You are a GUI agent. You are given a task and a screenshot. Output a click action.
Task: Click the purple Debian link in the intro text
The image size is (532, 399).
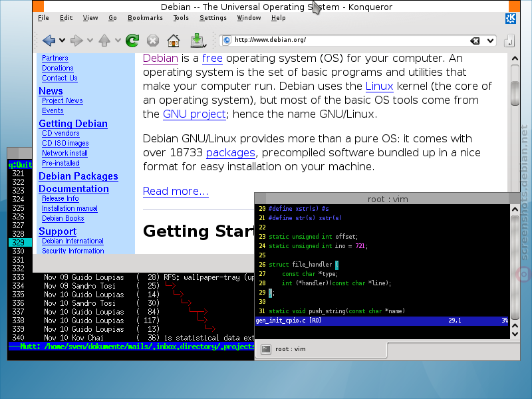(x=160, y=58)
